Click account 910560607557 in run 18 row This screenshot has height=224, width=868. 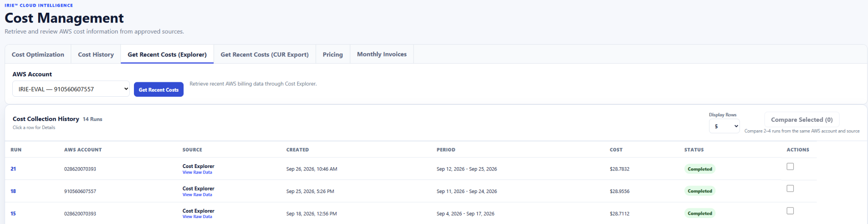[80, 191]
